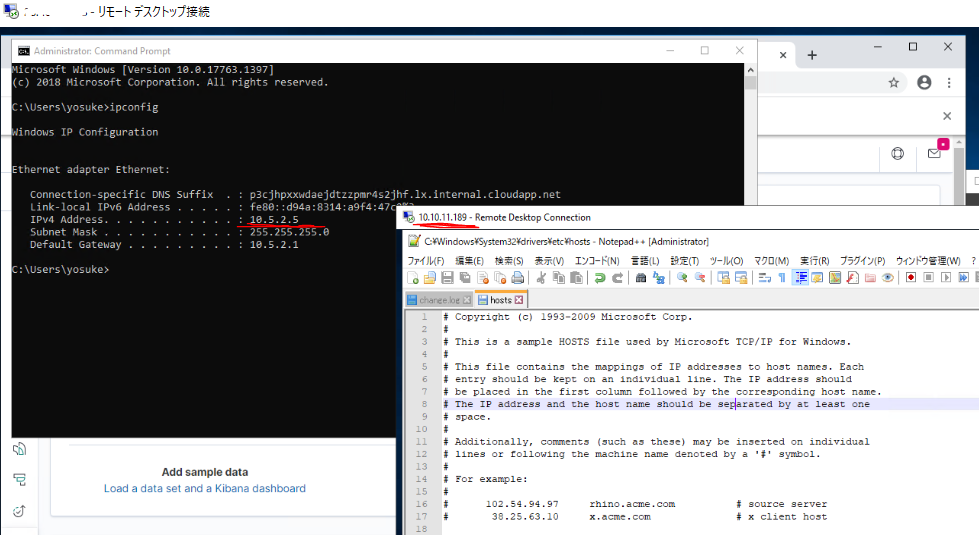Toggle the Function List panel

[852, 278]
